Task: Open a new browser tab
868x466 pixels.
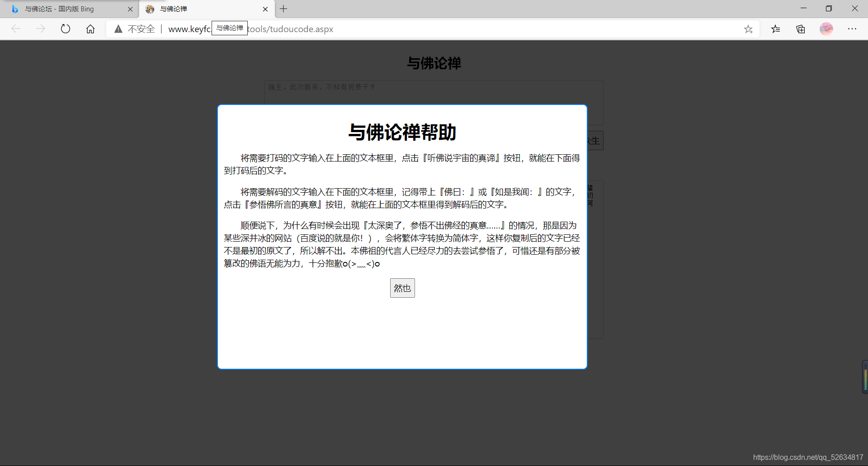Action: coord(283,9)
